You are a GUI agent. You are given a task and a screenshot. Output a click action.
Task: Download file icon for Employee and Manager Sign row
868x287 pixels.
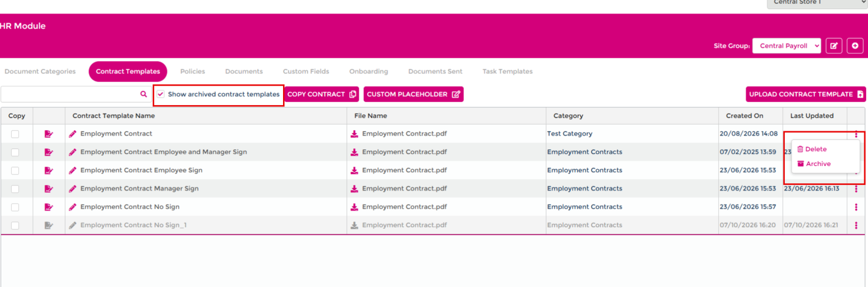pyautogui.click(x=355, y=152)
